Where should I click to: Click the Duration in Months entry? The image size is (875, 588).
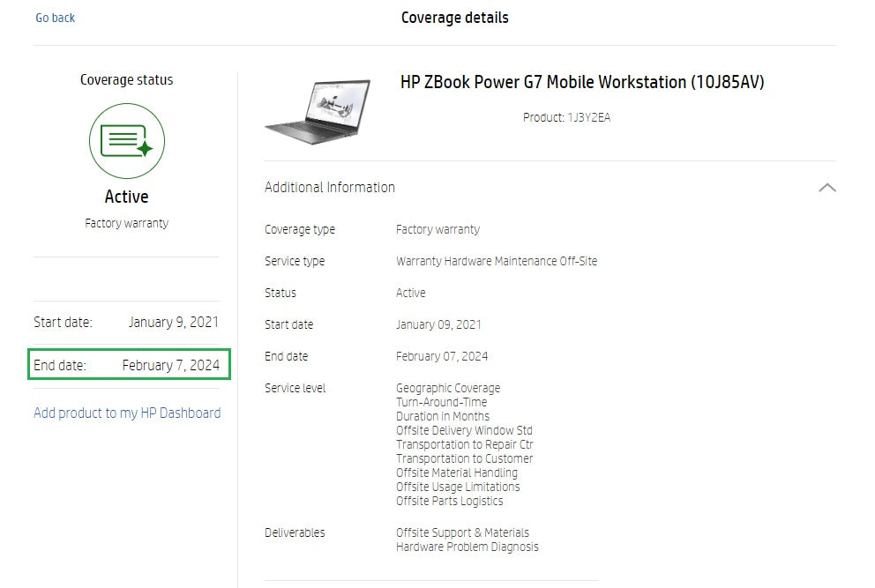click(x=443, y=416)
